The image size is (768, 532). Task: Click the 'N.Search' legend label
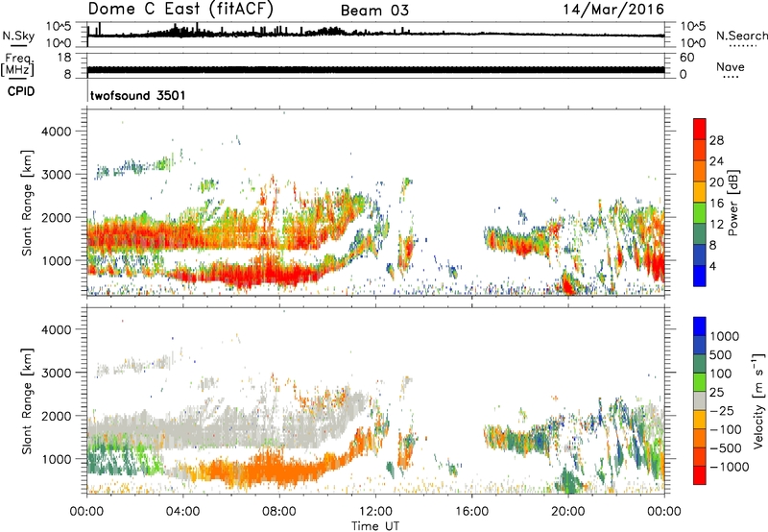point(742,36)
